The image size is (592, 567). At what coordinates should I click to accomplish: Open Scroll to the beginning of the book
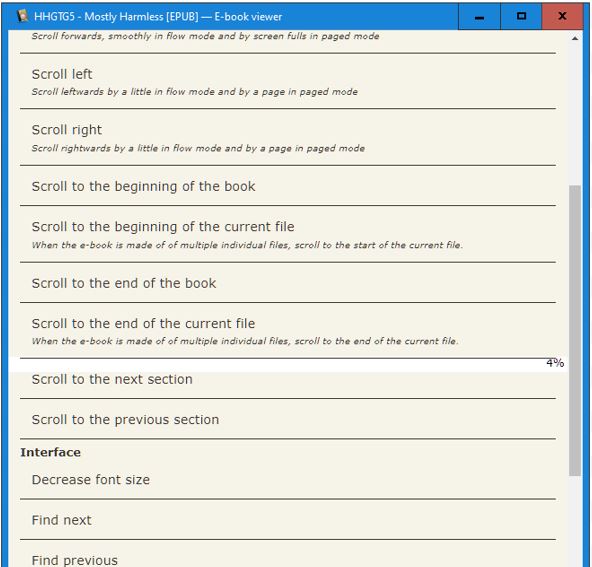(288, 186)
